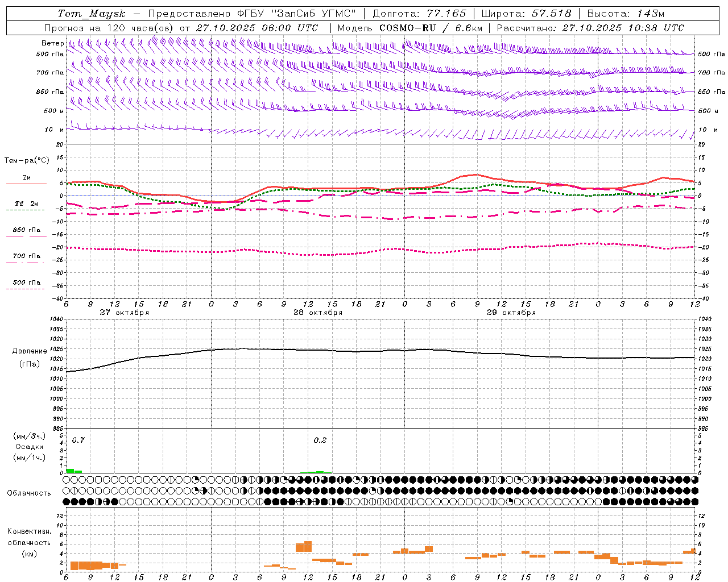Select the Рассчитано: 27.10.2025 10:38 UTC timestamp
The width and height of the screenshot is (728, 582).
pos(590,28)
